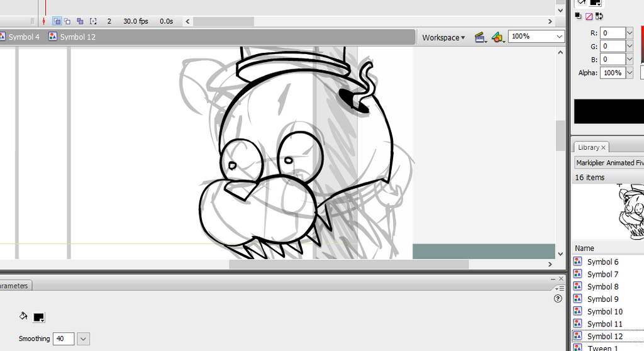This screenshot has width=644, height=351.
Task: Click the No Color icon
Action: [x=589, y=16]
